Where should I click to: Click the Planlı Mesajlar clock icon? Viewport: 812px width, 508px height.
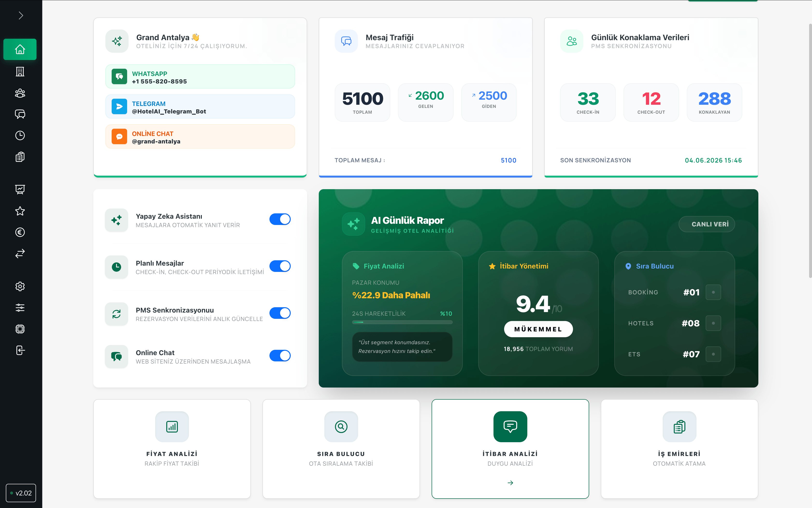pyautogui.click(x=116, y=267)
